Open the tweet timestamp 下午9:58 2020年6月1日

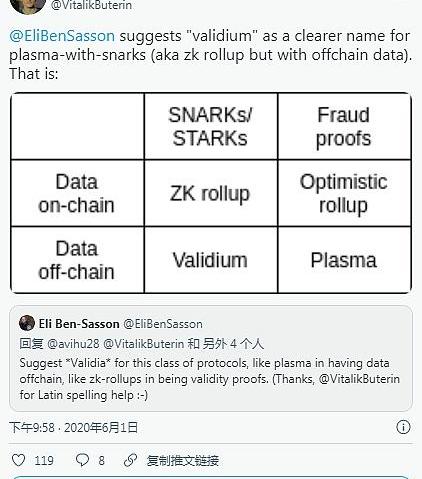(73, 427)
